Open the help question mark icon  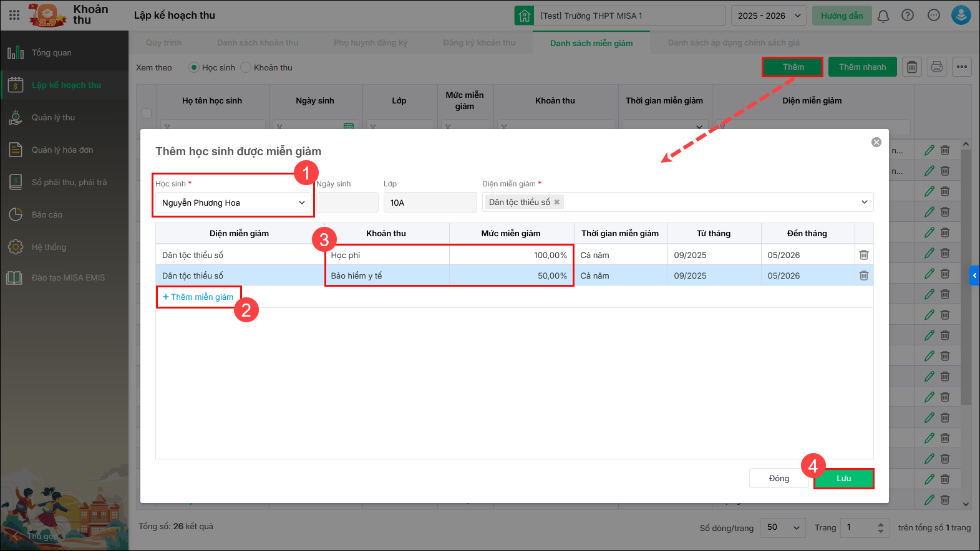pyautogui.click(x=908, y=16)
